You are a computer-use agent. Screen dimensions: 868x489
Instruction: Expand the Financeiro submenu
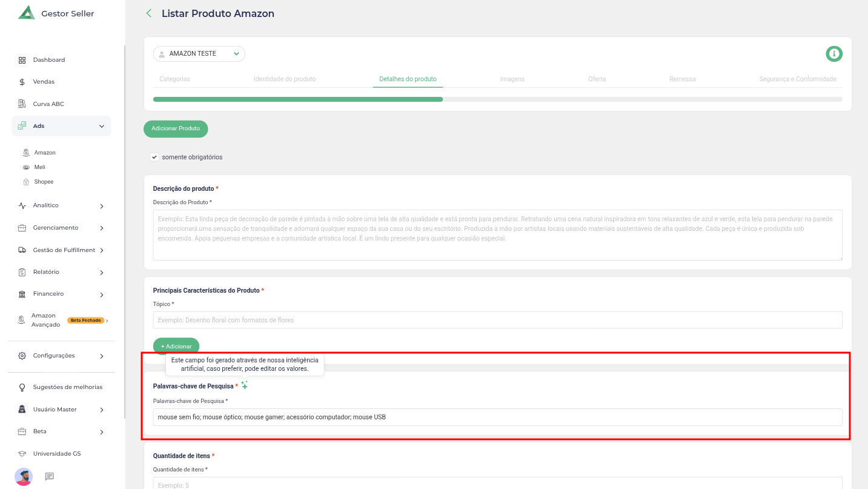(x=101, y=294)
